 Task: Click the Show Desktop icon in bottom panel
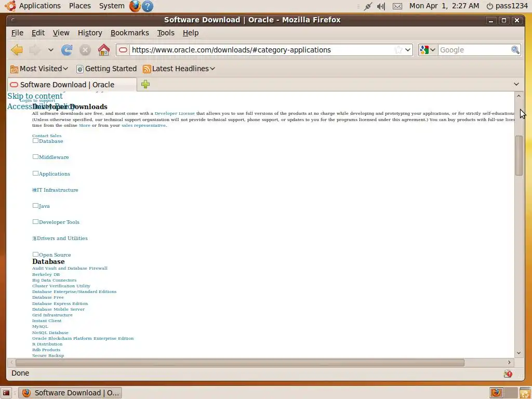pyautogui.click(x=6, y=393)
